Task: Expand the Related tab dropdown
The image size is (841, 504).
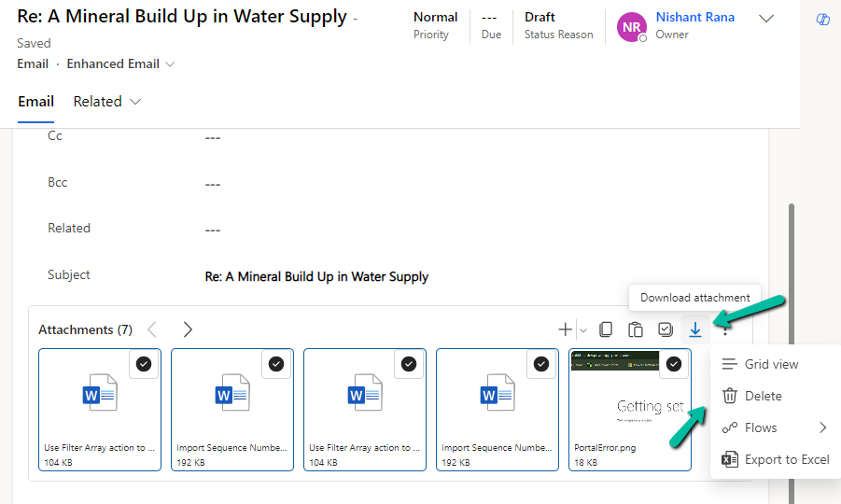Action: pos(135,101)
